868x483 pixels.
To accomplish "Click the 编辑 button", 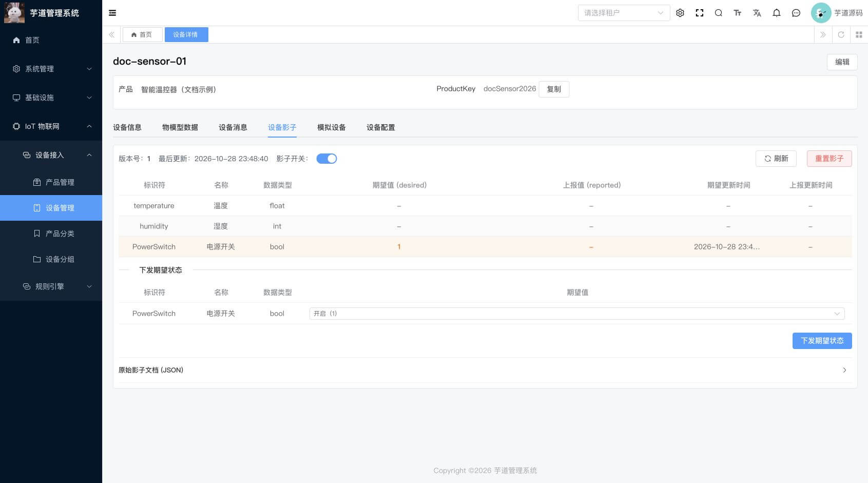I will coord(842,62).
